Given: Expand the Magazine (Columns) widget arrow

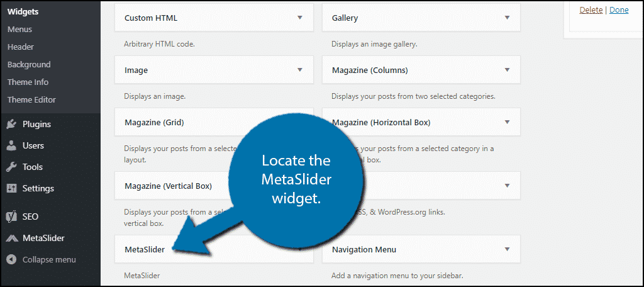Looking at the screenshot, I should pyautogui.click(x=508, y=70).
